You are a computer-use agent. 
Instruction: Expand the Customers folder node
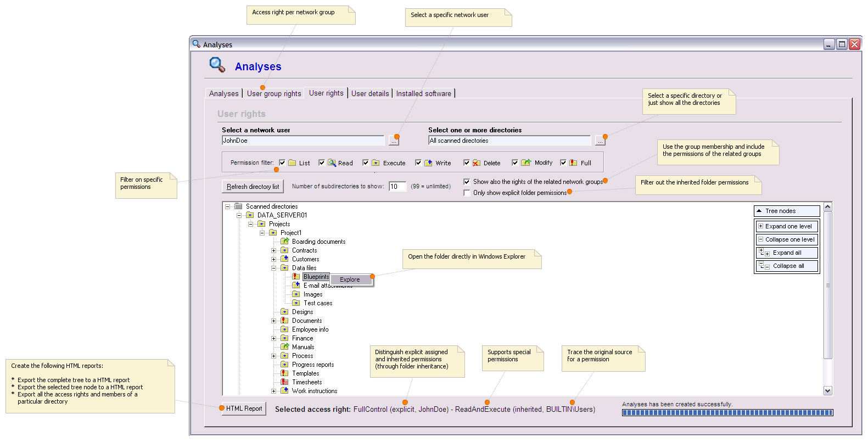(273, 259)
